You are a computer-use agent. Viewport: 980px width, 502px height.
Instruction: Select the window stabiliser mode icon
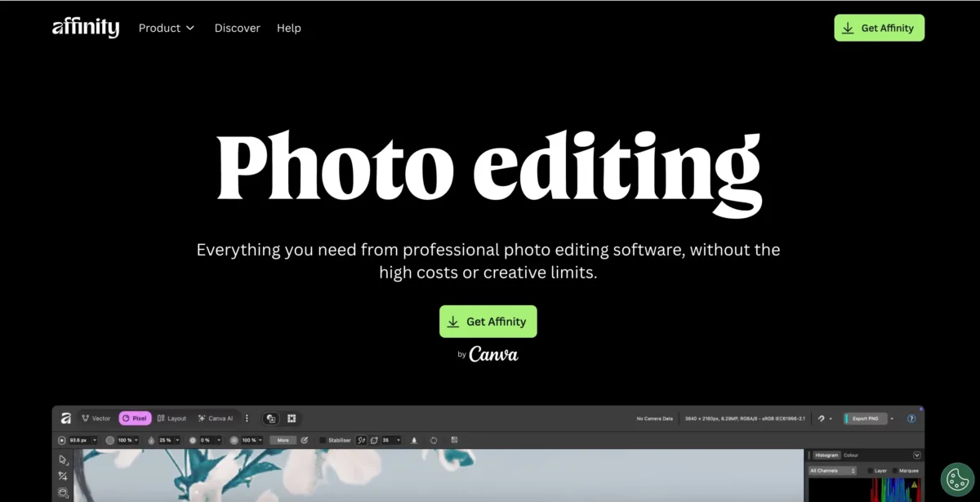point(374,440)
